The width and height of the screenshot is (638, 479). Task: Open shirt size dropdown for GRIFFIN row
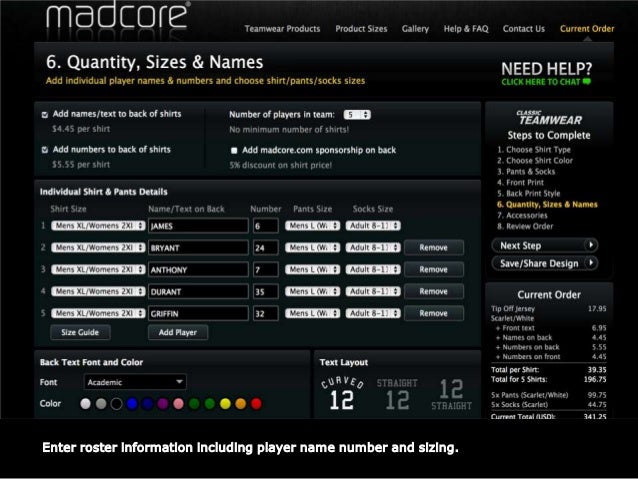[x=98, y=313]
